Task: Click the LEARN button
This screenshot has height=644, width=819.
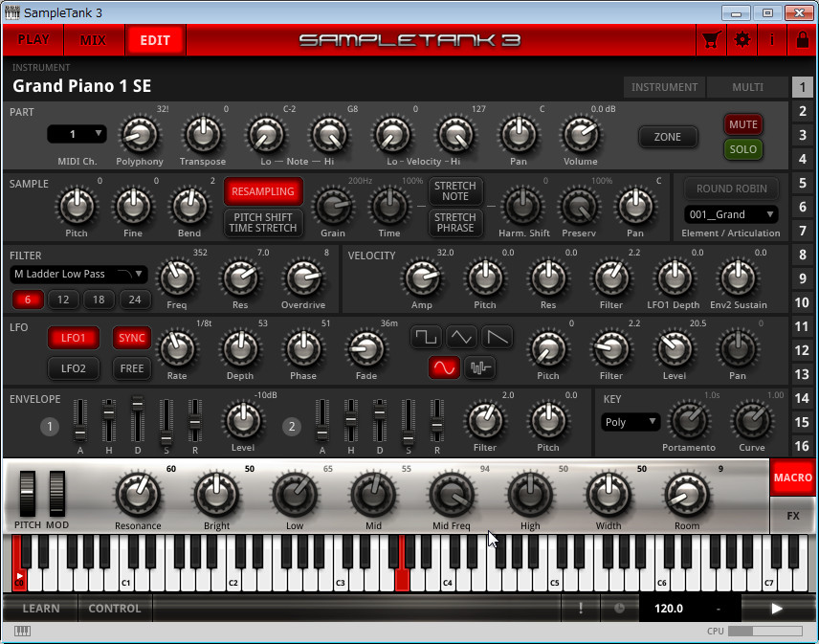Action: click(x=41, y=609)
